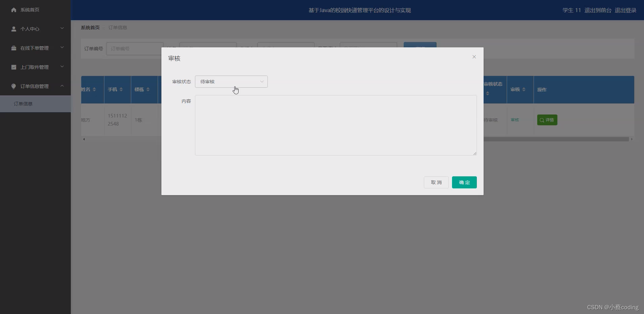
Task: Sort table by the 手机 column arrows
Action: [121, 89]
